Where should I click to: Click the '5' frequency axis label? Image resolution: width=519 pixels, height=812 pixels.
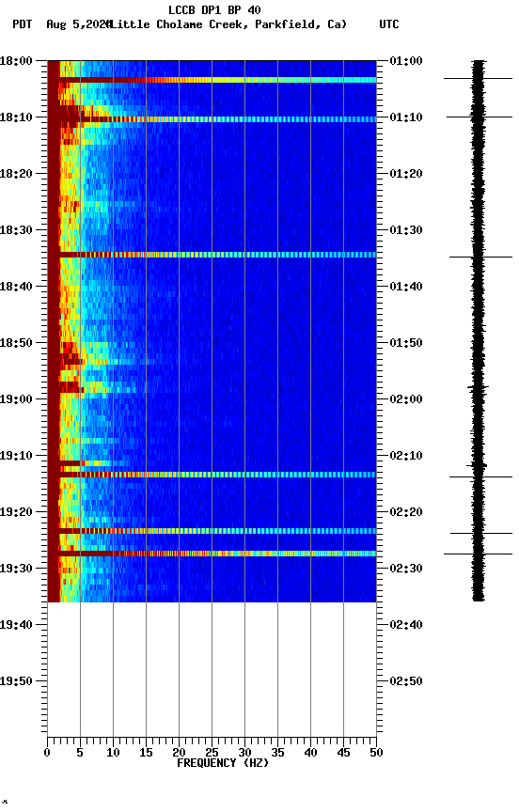(x=80, y=754)
